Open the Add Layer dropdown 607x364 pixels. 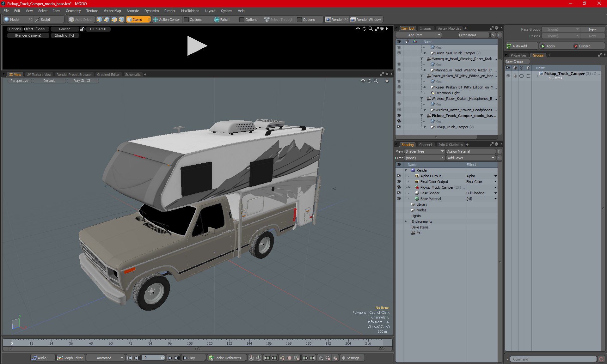click(x=471, y=158)
